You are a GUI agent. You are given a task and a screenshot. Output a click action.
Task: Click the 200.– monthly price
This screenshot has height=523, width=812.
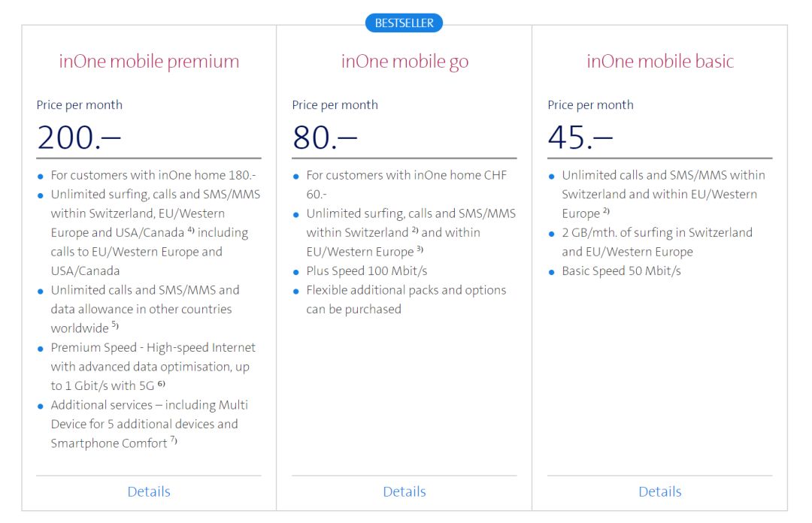pos(79,138)
